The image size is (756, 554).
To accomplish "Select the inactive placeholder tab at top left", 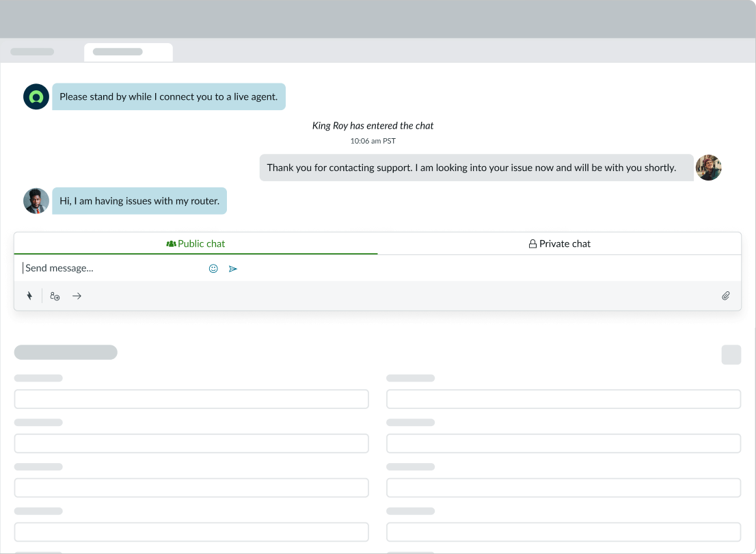I will tap(32, 51).
